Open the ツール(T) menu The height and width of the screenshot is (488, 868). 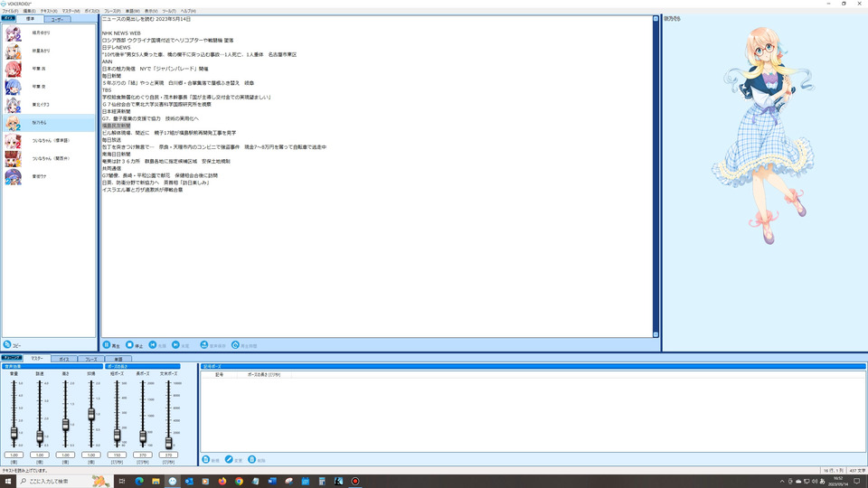169,11
